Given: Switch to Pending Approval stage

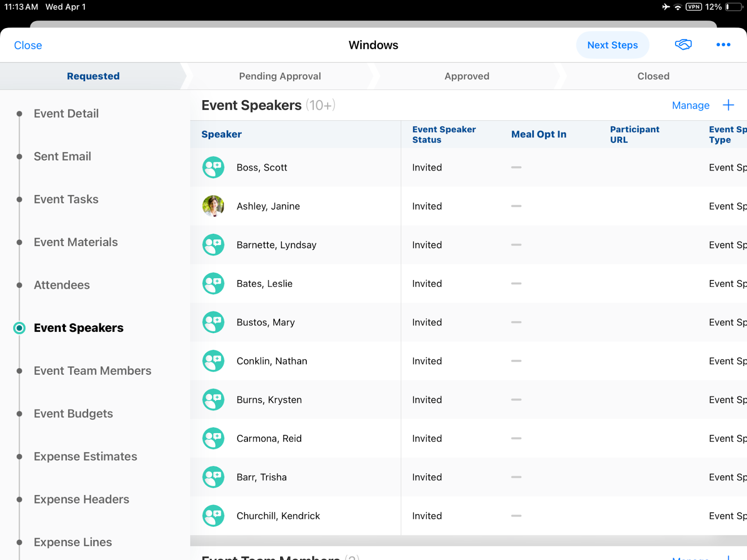Looking at the screenshot, I should pyautogui.click(x=280, y=76).
